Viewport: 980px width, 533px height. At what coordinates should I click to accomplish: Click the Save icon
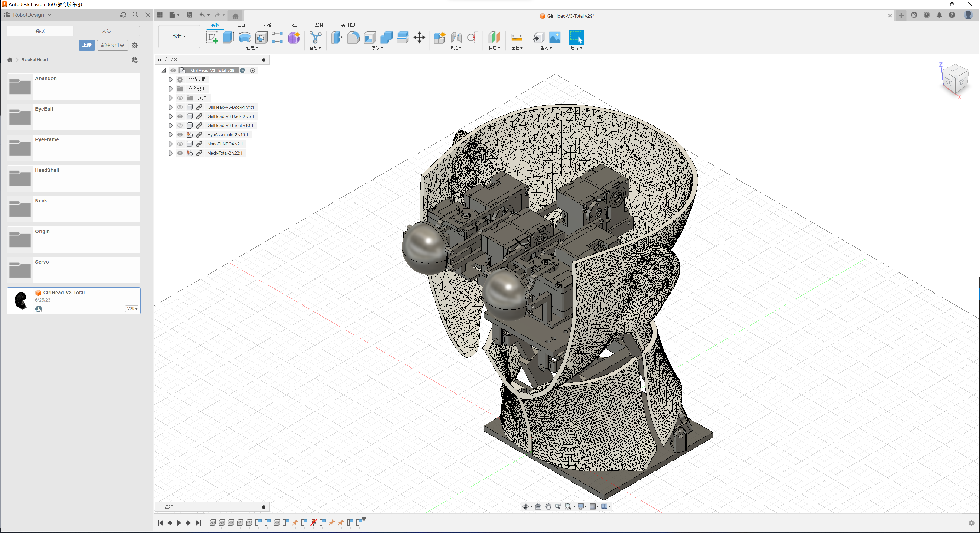[189, 15]
